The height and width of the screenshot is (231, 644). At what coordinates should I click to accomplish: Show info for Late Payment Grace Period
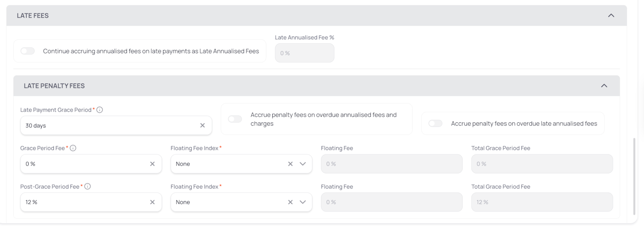click(x=100, y=110)
